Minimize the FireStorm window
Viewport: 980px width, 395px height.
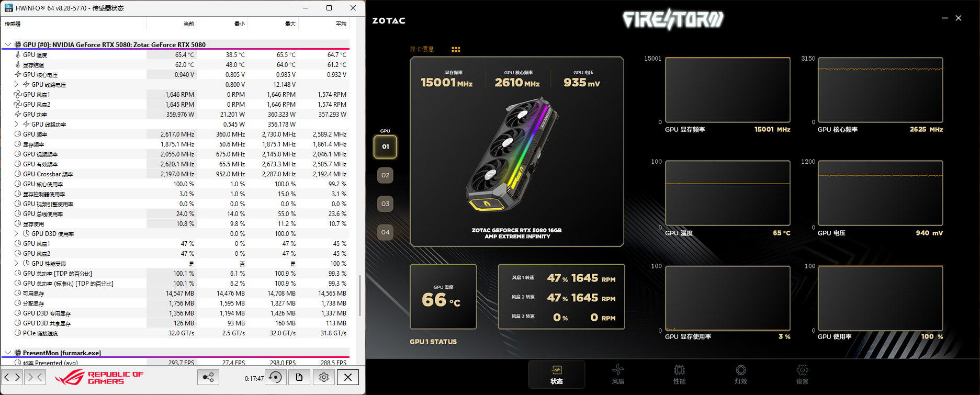[x=945, y=18]
